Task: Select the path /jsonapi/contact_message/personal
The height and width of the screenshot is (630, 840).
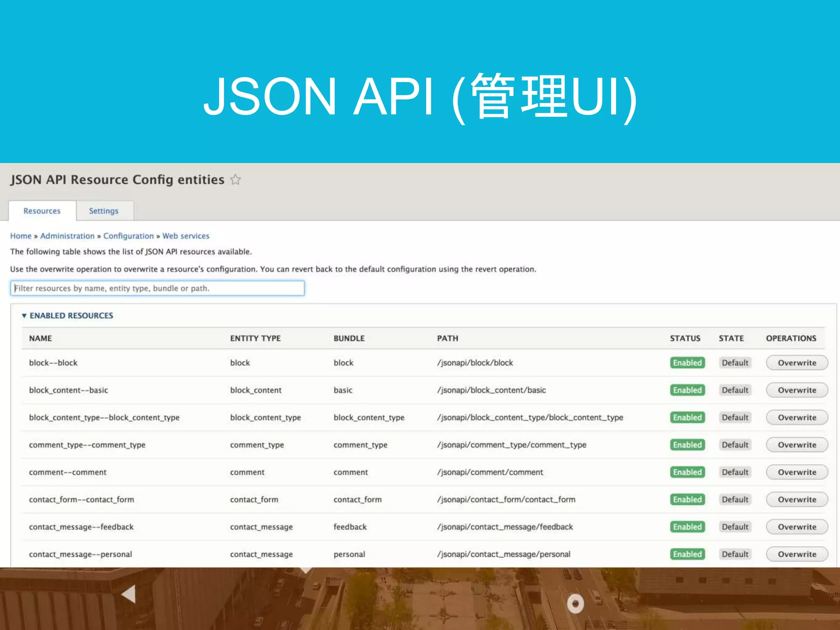Action: click(x=504, y=554)
